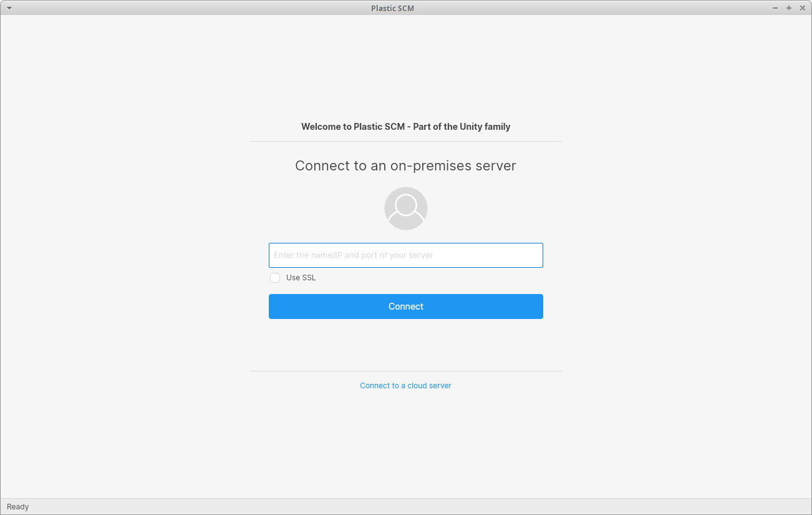Open the window menu via the dropdown arrow

(x=8, y=8)
